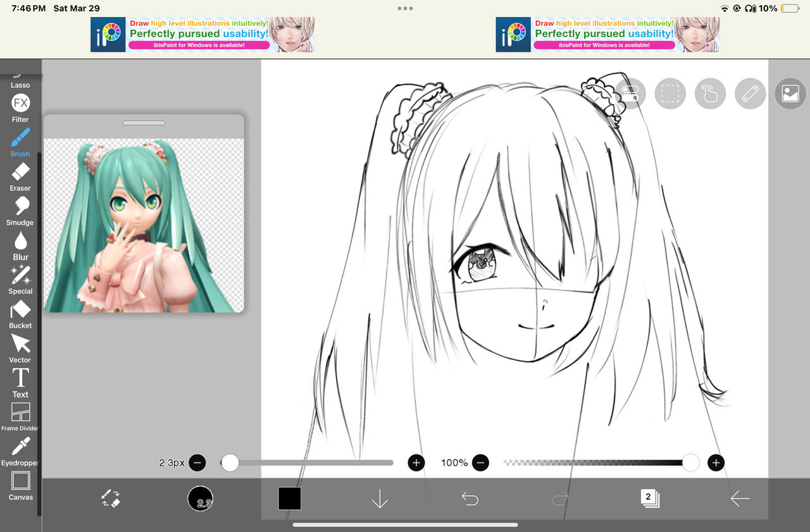Select the Special tool

point(20,280)
